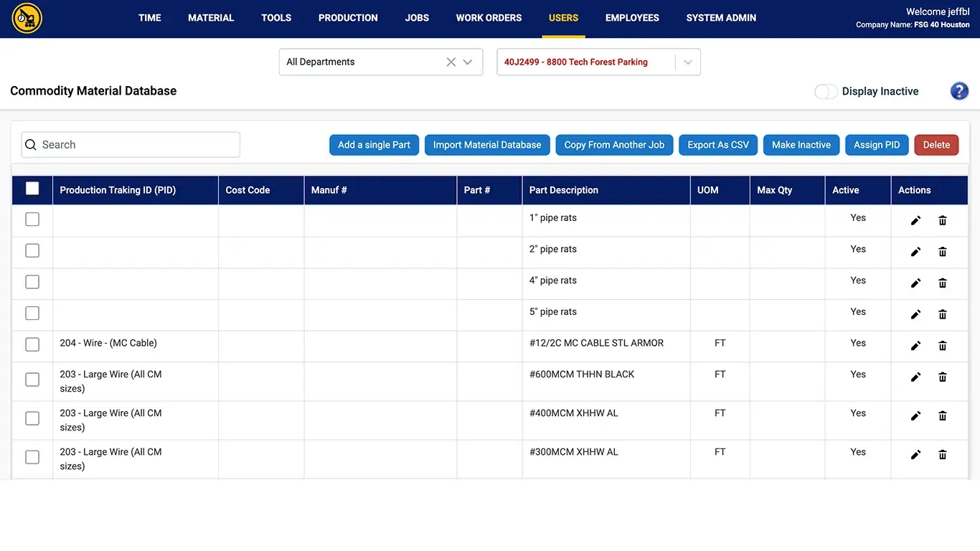The width and height of the screenshot is (980, 551).
Task: Click the red Delete button
Action: click(936, 145)
